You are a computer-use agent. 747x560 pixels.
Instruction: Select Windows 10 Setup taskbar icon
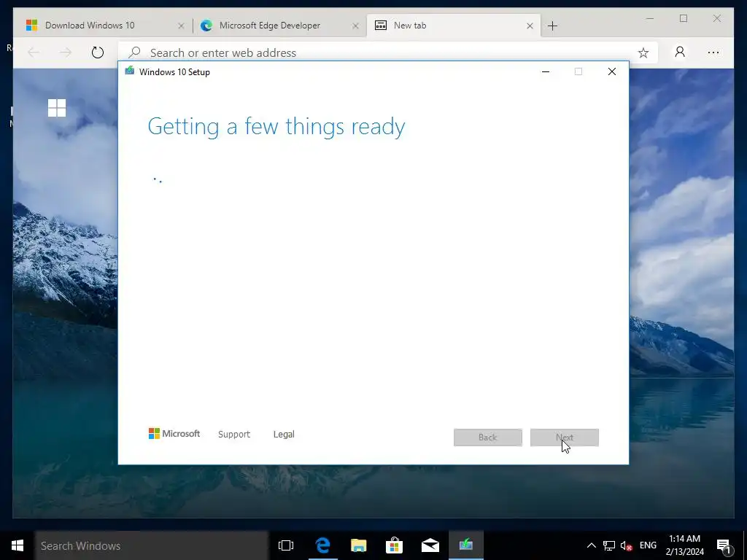click(x=466, y=545)
